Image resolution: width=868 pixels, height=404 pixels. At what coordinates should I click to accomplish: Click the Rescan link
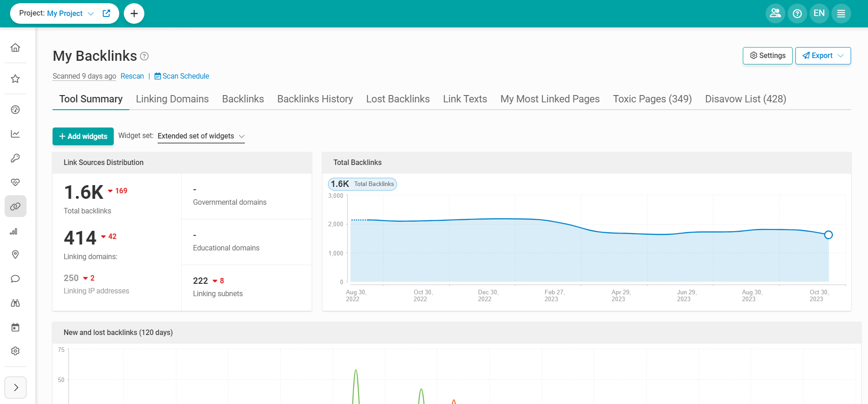tap(132, 76)
